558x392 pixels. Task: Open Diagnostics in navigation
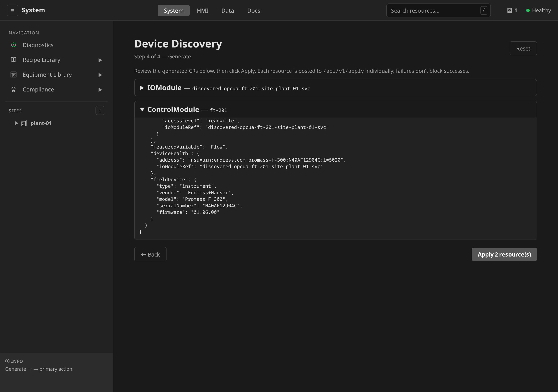(x=56, y=45)
